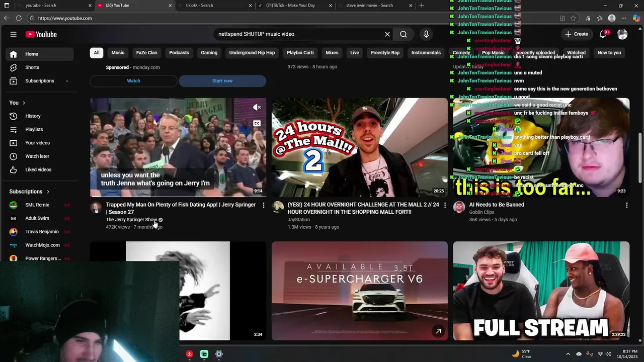Toggle captions on Jerry Springer preview
The height and width of the screenshot is (362, 644).
click(x=257, y=123)
